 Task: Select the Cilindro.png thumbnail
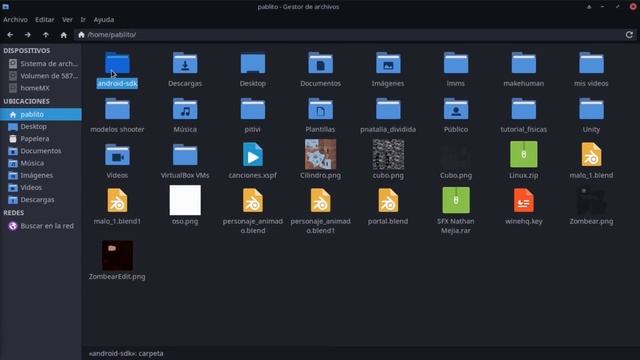pos(320,154)
